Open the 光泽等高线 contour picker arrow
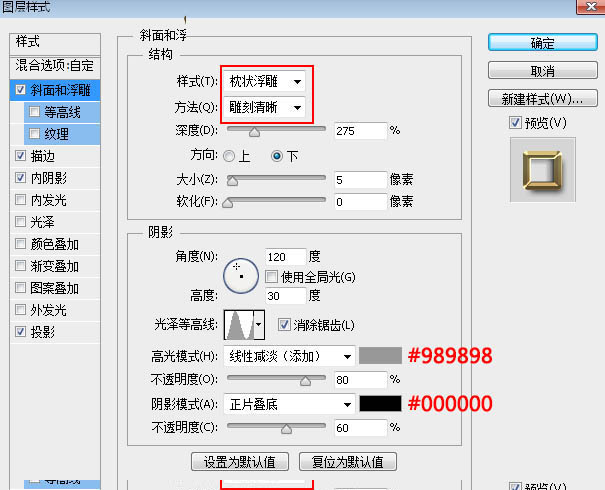605x490 pixels. click(x=259, y=324)
